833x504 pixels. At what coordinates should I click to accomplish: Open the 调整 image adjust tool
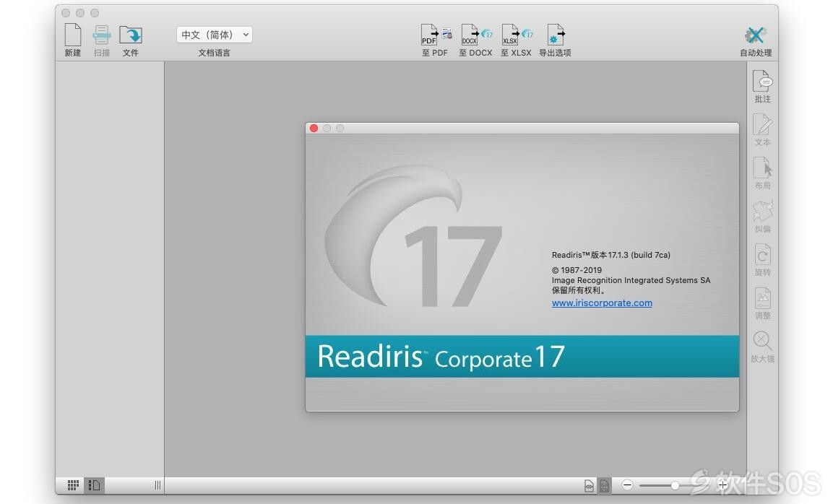point(762,298)
